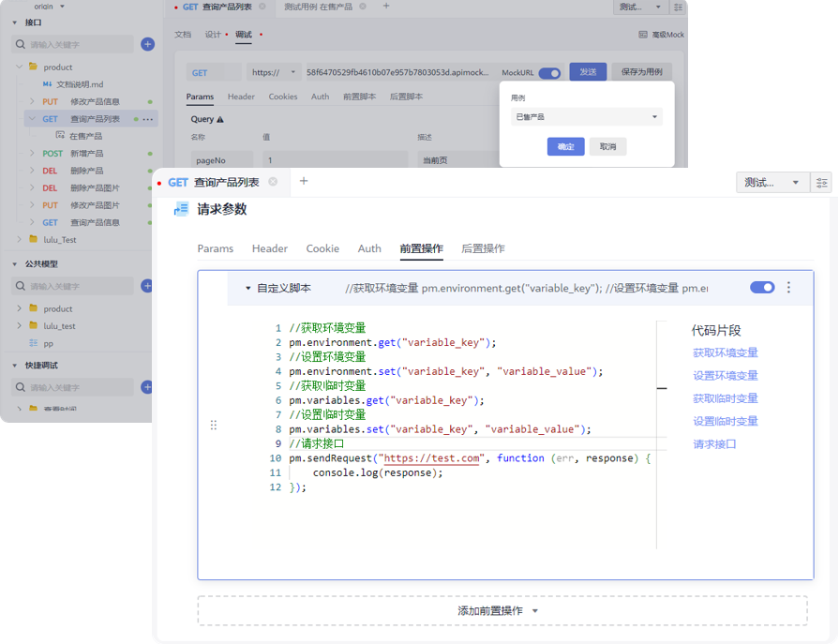
Task: Toggle the MockURL switch
Action: [549, 73]
